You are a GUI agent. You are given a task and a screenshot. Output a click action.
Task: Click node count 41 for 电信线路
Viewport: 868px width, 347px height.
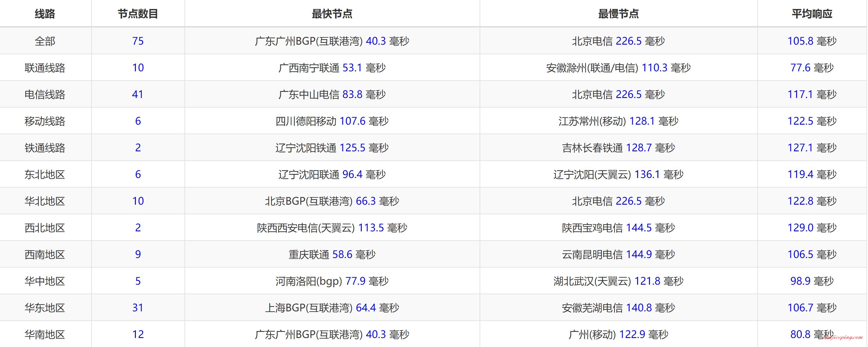point(138,95)
